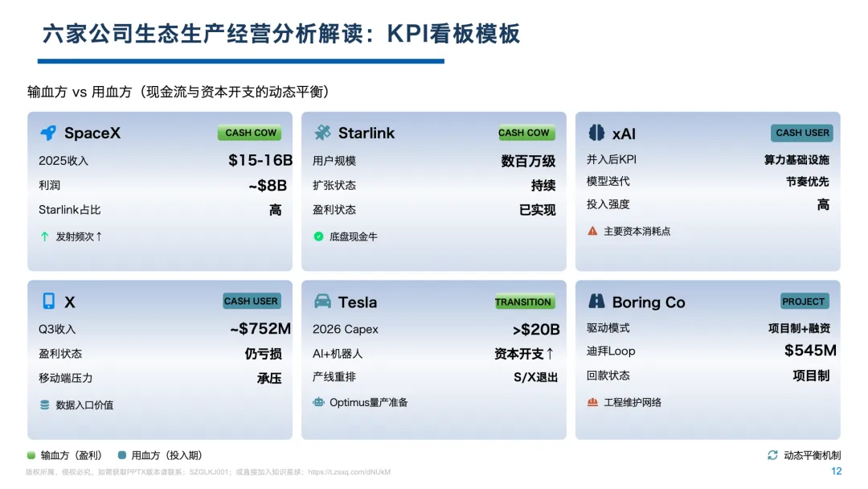Click the Tesla car icon

click(322, 301)
